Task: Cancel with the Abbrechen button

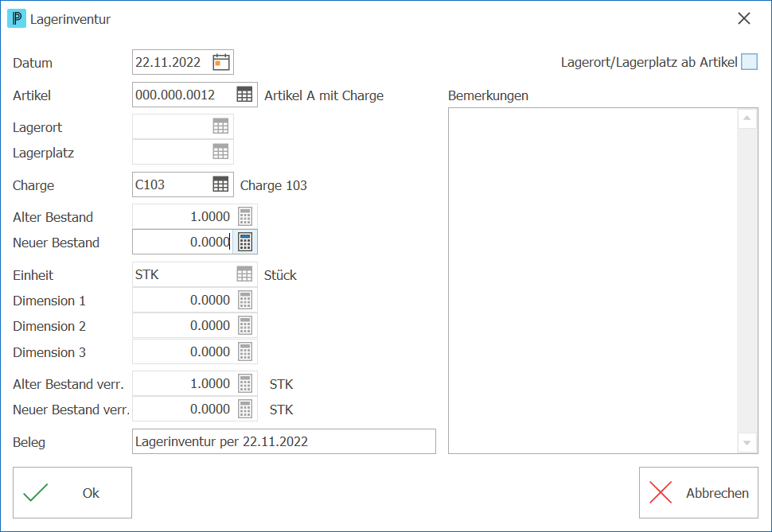Action: (699, 492)
